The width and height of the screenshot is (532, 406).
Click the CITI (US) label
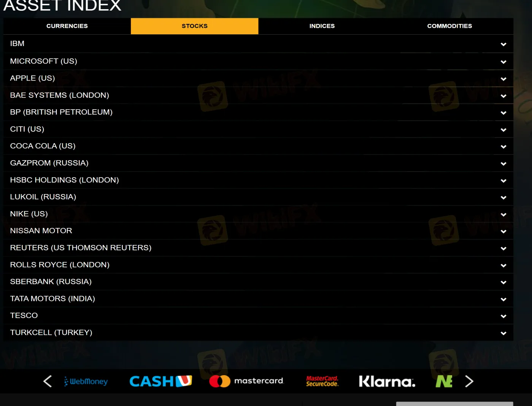27,129
